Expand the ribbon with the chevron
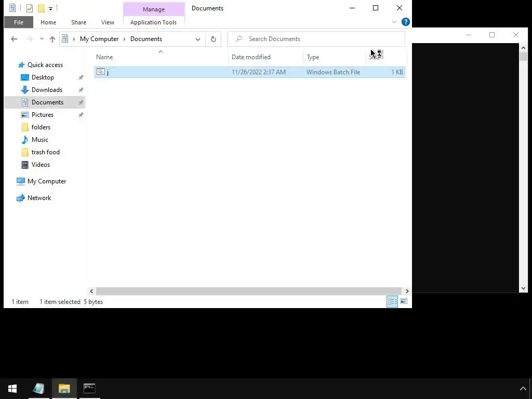Screen dimensions: 532x399 click(x=394, y=22)
